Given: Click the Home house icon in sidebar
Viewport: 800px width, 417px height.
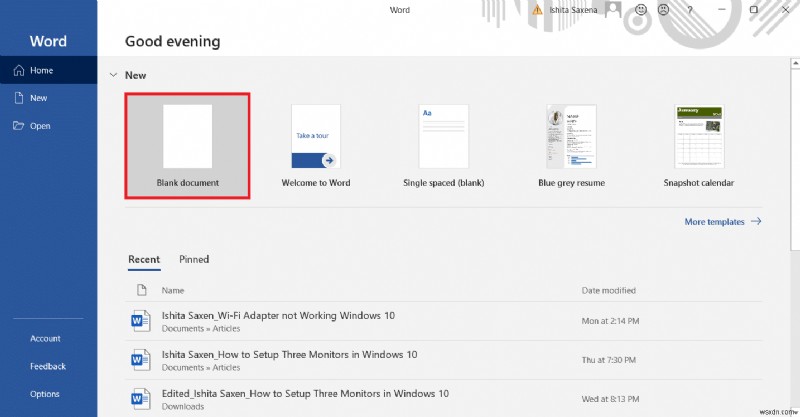Looking at the screenshot, I should pyautogui.click(x=19, y=70).
